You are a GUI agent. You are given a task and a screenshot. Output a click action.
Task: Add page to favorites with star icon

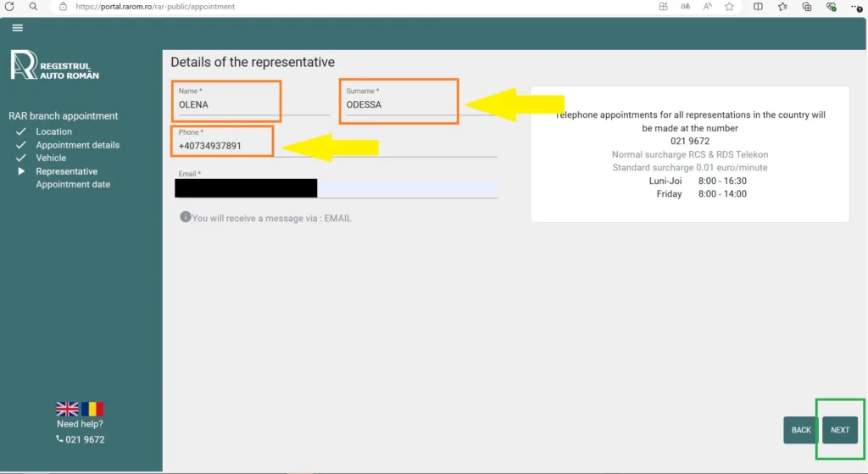pos(729,7)
